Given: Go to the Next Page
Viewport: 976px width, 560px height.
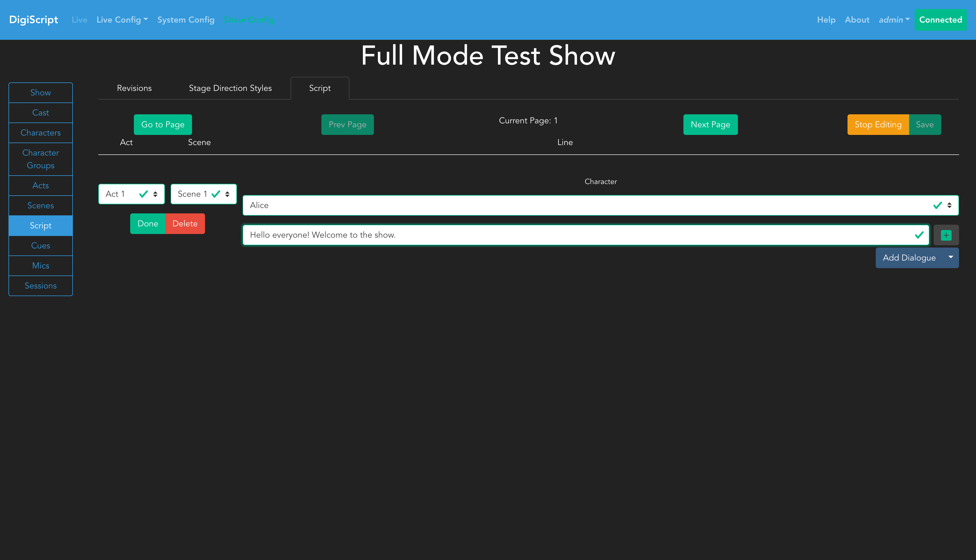Looking at the screenshot, I should pos(710,124).
